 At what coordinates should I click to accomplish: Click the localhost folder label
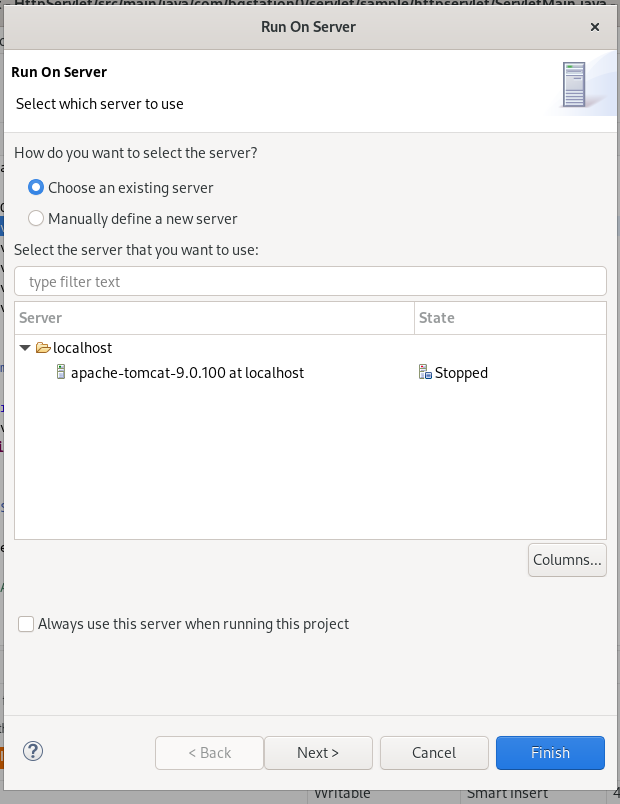(x=83, y=348)
